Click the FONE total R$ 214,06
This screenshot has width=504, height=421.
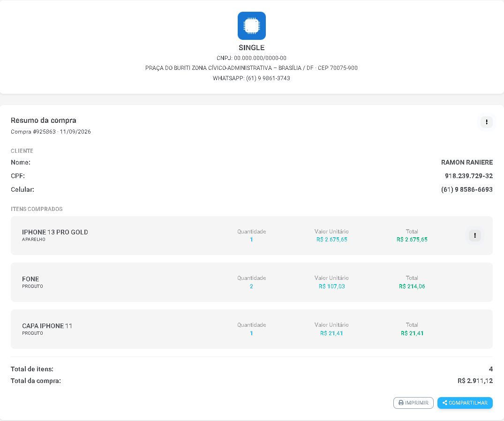(x=412, y=286)
